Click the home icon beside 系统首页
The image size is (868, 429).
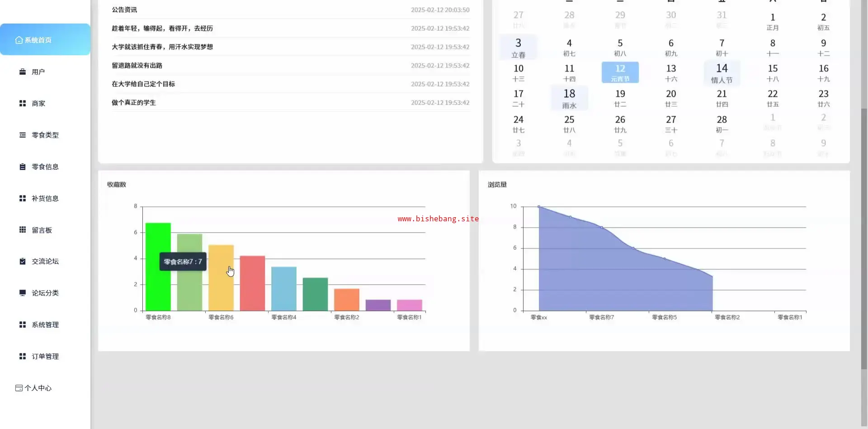pos(19,40)
